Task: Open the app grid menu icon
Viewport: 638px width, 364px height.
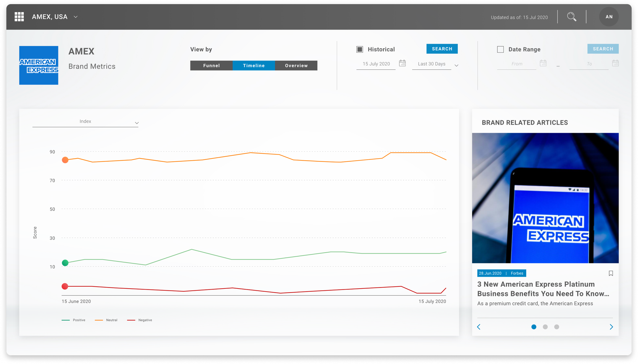Action: pos(19,17)
